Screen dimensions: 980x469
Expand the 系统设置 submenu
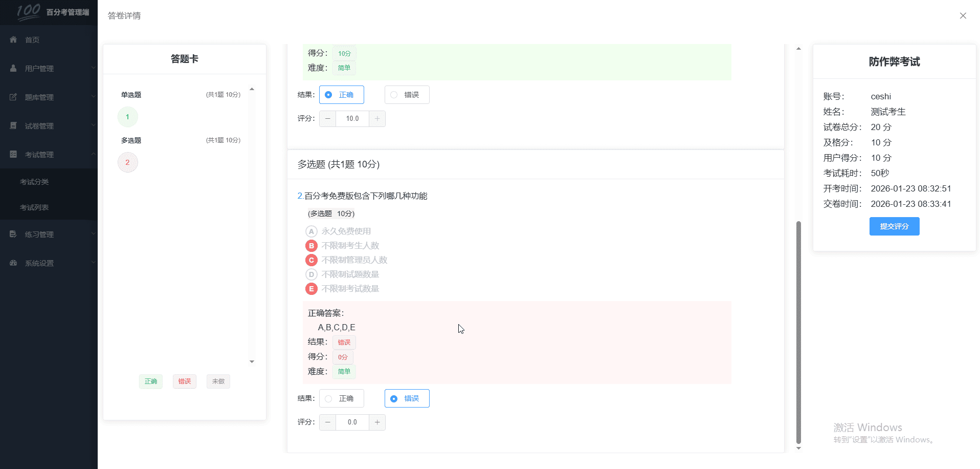tap(93, 263)
